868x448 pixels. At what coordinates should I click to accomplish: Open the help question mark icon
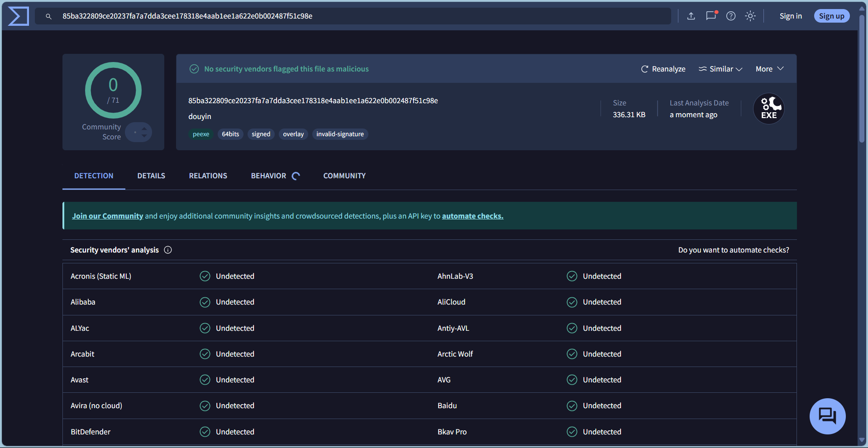(x=731, y=16)
